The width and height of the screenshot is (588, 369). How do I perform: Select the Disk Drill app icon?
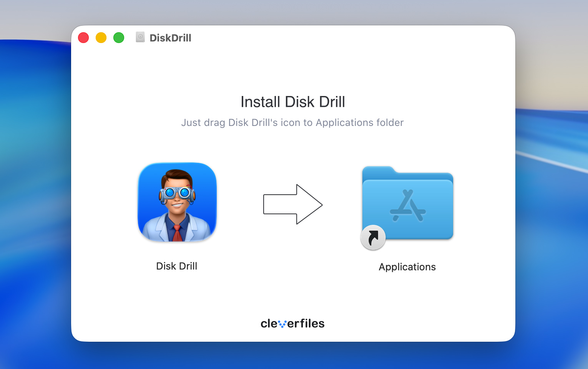click(177, 202)
